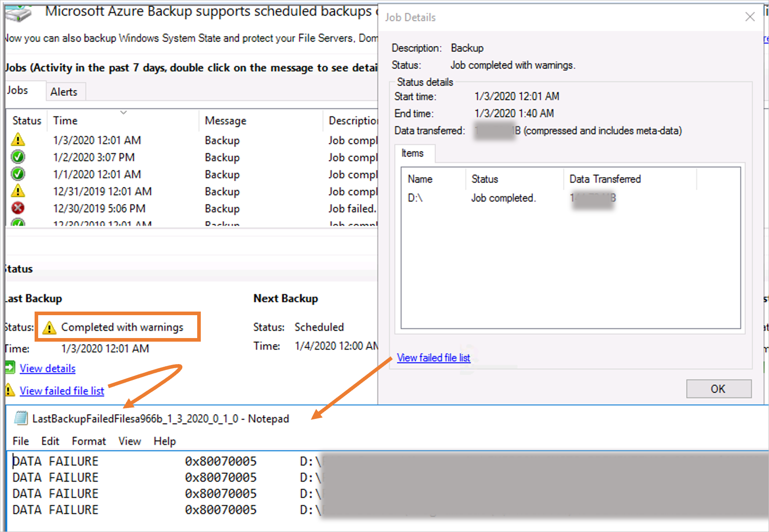Image resolution: width=769 pixels, height=532 pixels.
Task: Click the green arrow icon next to View details
Action: click(x=9, y=368)
